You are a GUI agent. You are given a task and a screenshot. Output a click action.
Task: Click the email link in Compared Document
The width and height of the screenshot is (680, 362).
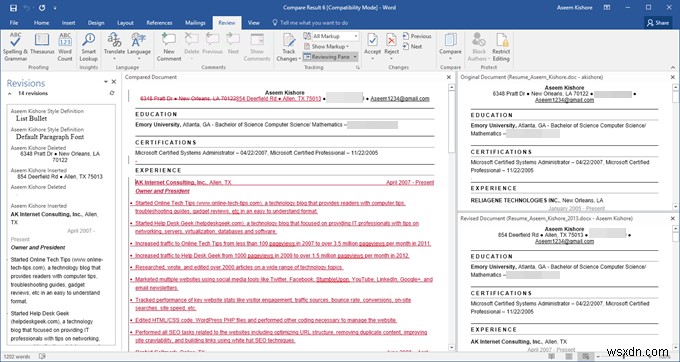pyautogui.click(x=399, y=99)
